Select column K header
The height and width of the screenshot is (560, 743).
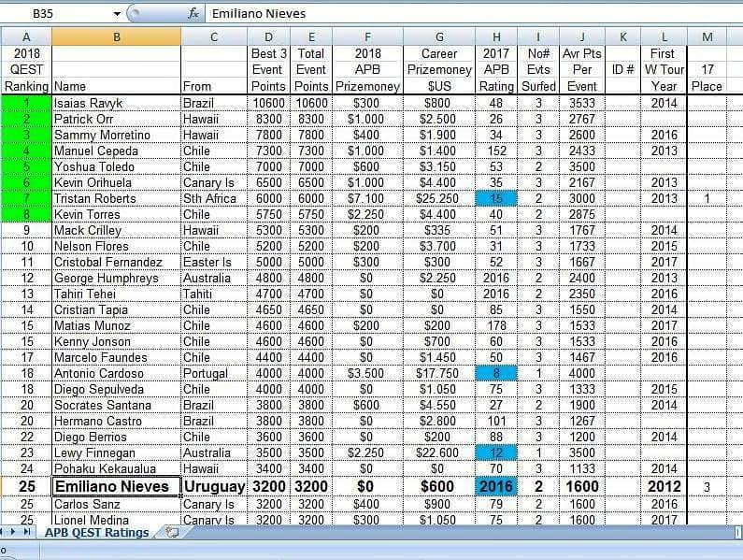(622, 37)
